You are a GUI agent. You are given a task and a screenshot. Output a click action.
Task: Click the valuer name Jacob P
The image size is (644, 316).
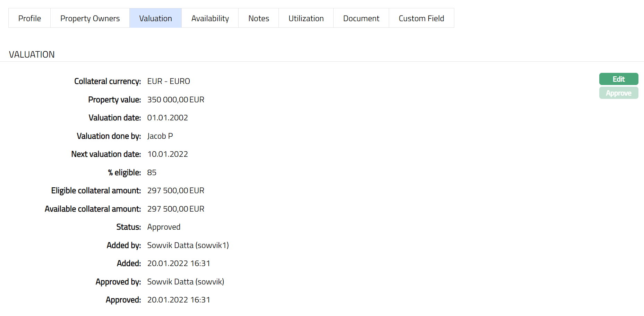[x=160, y=136]
